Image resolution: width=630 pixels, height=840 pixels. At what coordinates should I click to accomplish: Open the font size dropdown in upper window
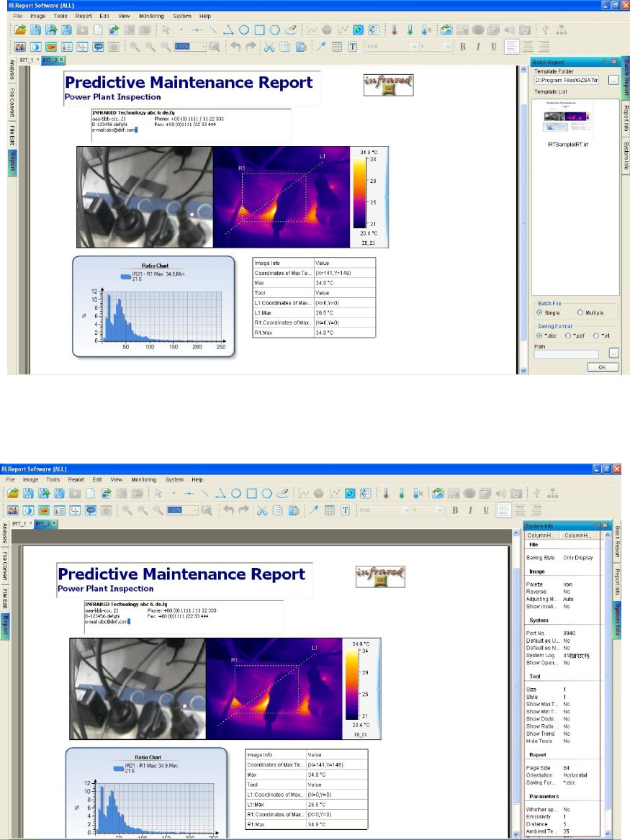coord(448,47)
